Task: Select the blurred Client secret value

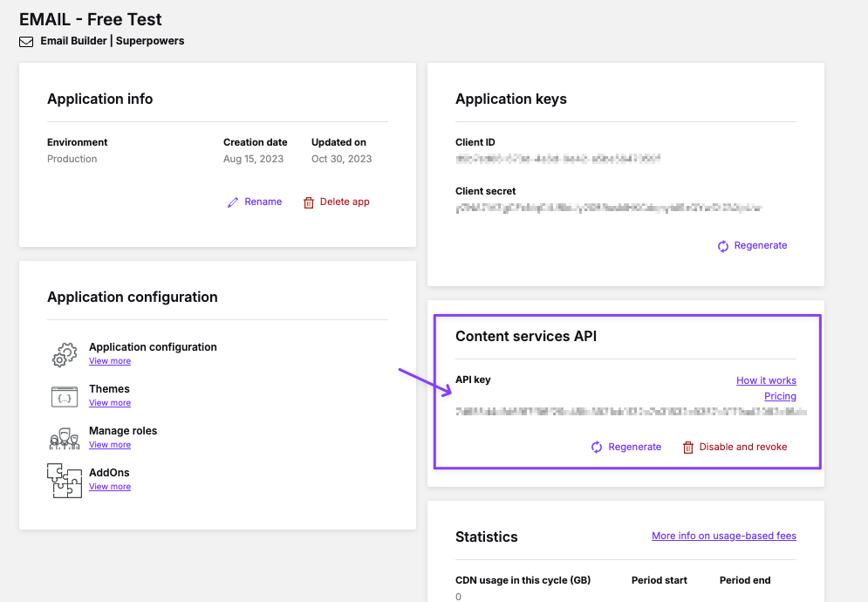Action: [609, 209]
